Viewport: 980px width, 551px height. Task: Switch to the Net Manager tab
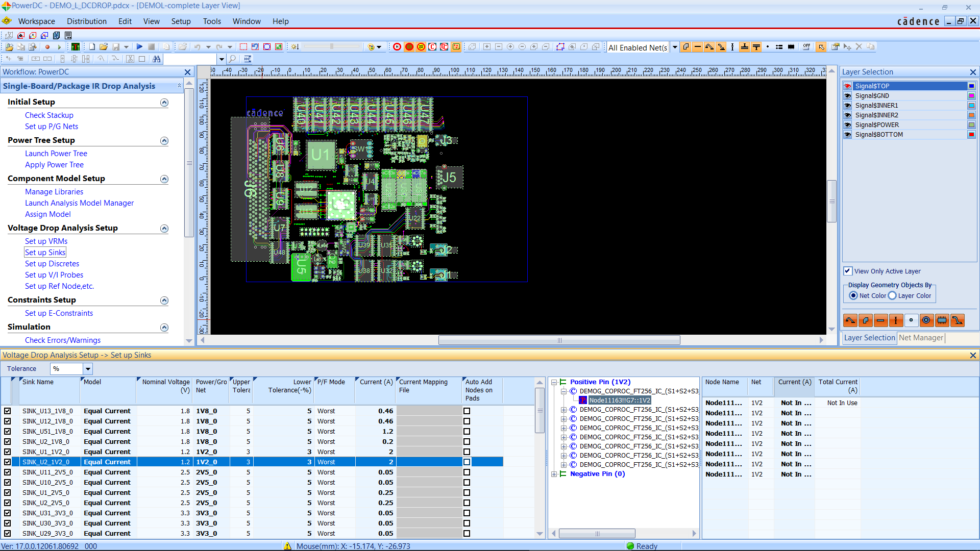tap(921, 338)
